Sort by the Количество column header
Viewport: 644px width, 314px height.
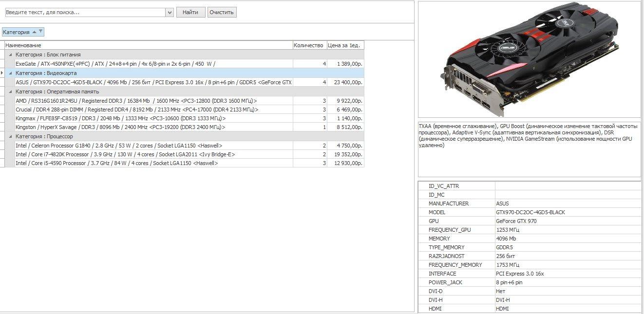(309, 45)
